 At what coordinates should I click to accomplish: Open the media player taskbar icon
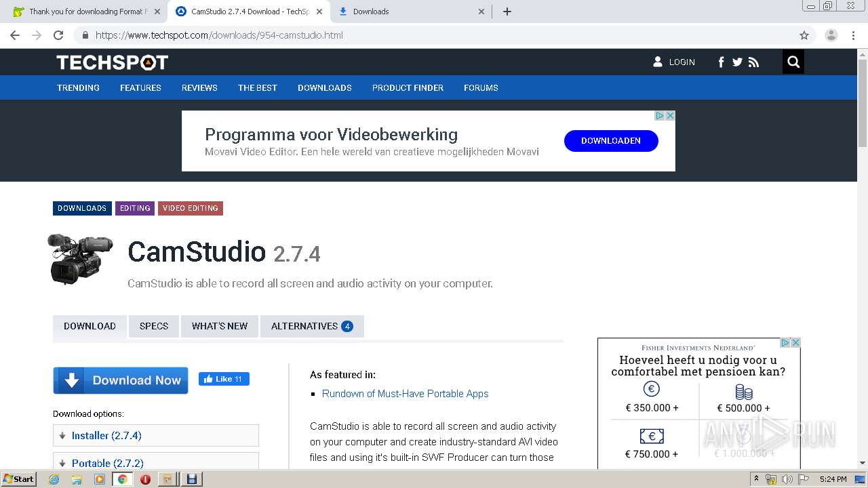pos(100,479)
